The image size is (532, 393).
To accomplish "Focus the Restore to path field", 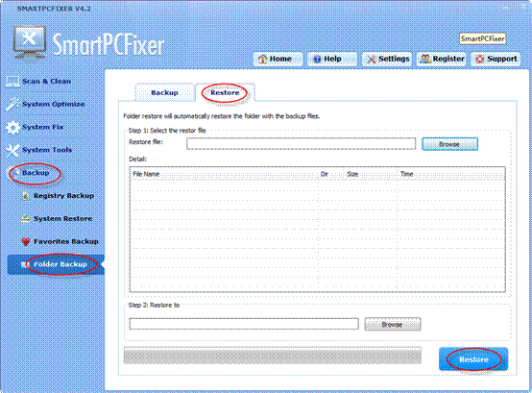I will [244, 324].
